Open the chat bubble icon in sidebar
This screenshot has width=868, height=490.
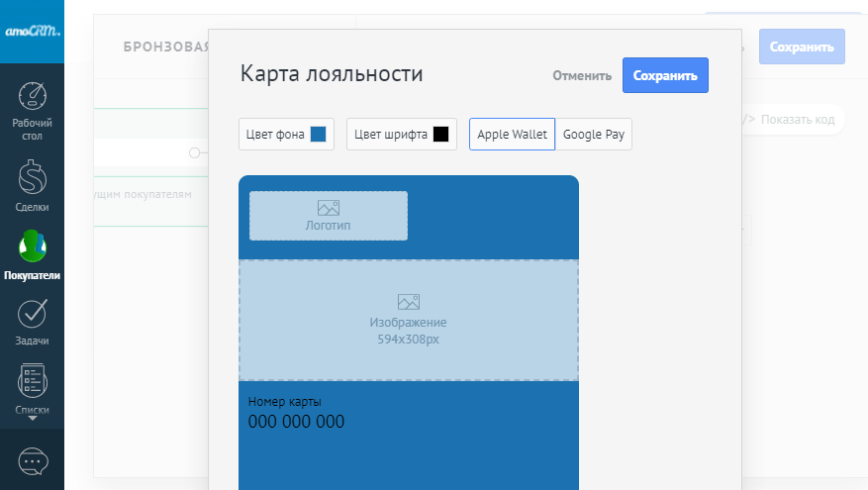[32, 461]
